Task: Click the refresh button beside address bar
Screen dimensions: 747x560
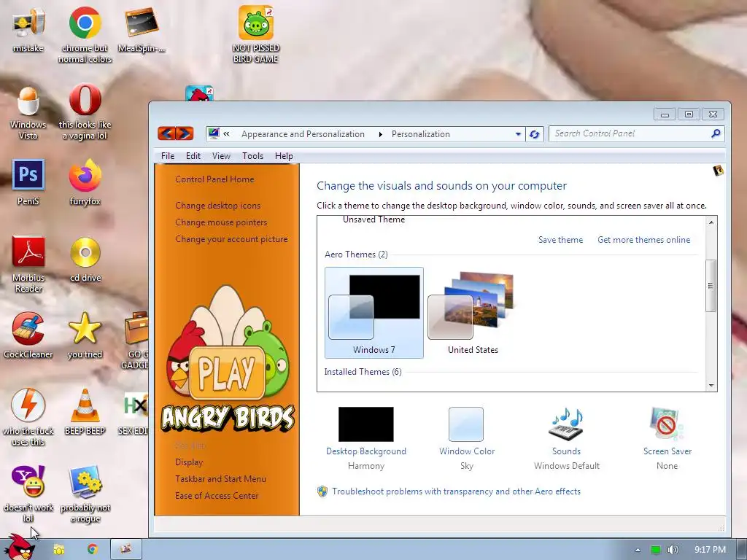Action: tap(535, 134)
